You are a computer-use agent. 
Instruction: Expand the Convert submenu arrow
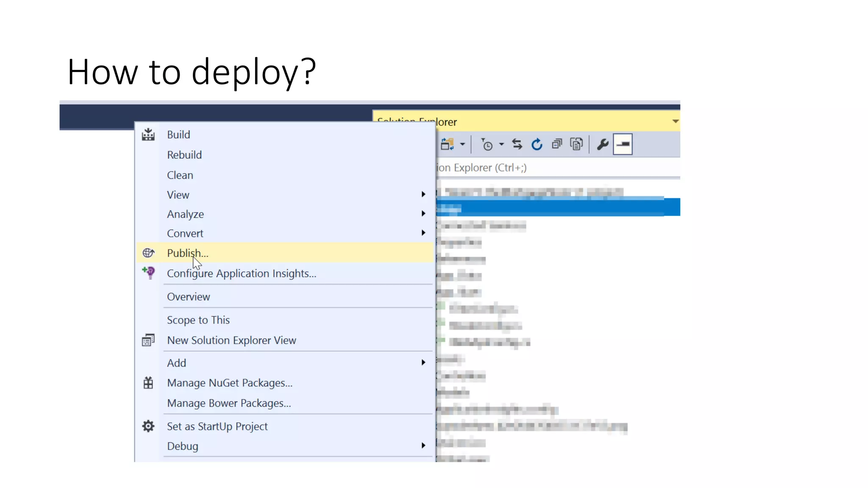pos(423,233)
